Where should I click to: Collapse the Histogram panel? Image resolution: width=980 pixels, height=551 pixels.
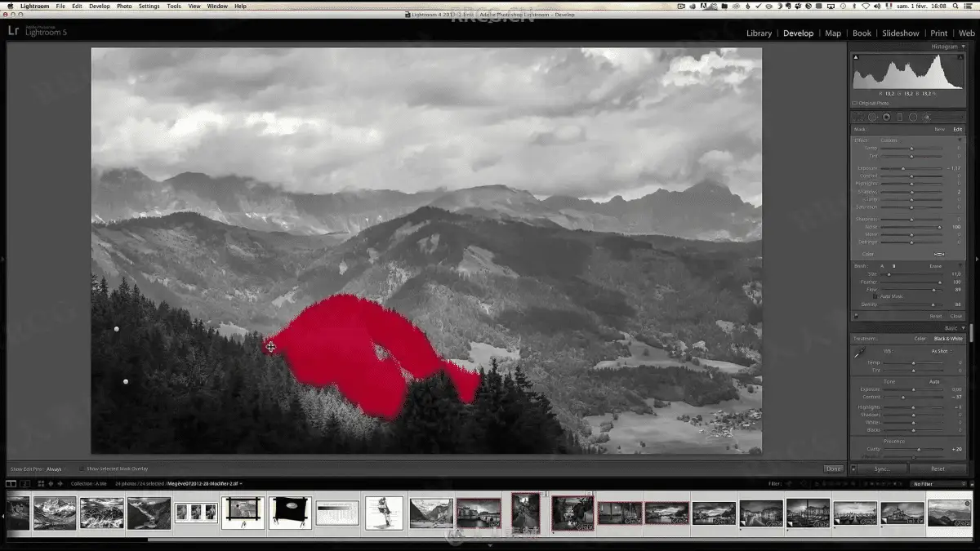963,47
